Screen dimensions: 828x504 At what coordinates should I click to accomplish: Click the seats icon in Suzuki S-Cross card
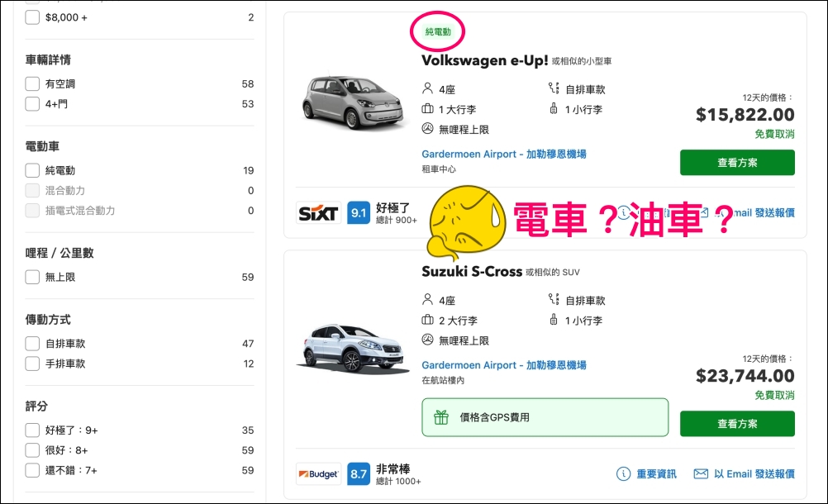click(427, 299)
